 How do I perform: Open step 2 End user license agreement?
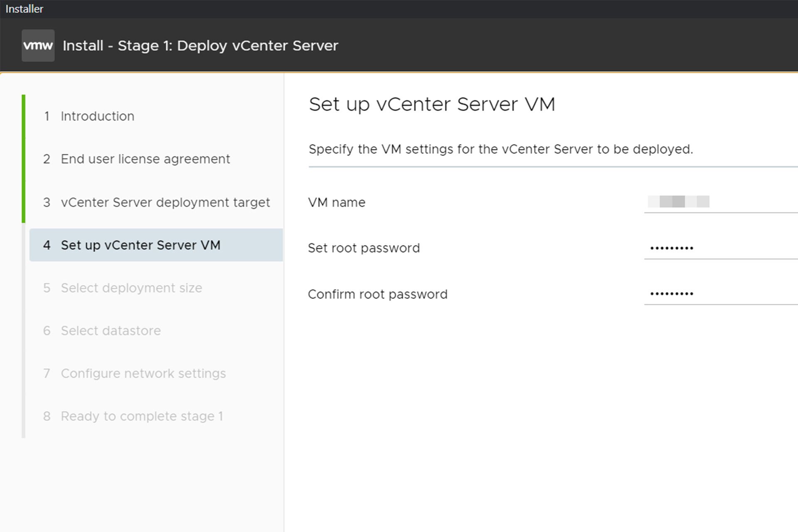pyautogui.click(x=136, y=159)
